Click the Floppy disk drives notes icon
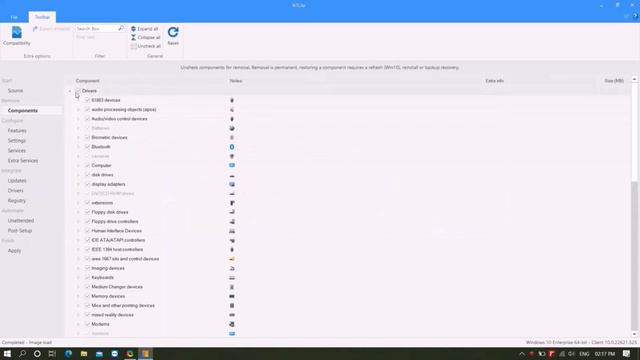 coord(232,212)
